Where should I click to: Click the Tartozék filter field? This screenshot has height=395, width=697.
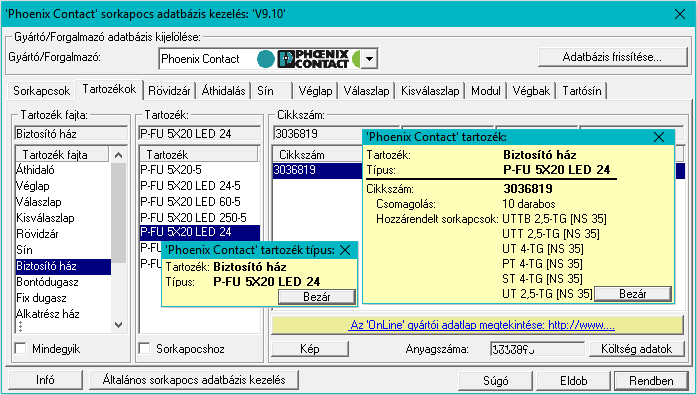200,134
